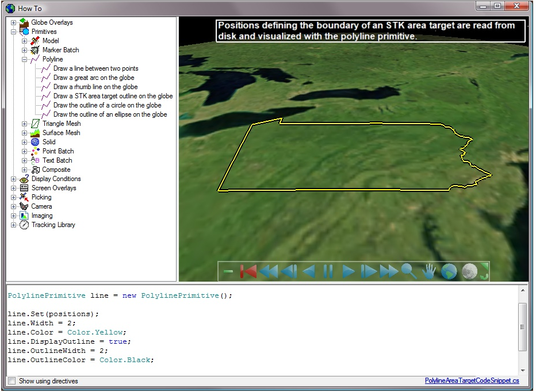Viewport: 536px width, 392px height.
Task: Expand the Point Batch node
Action: pyautogui.click(x=24, y=151)
